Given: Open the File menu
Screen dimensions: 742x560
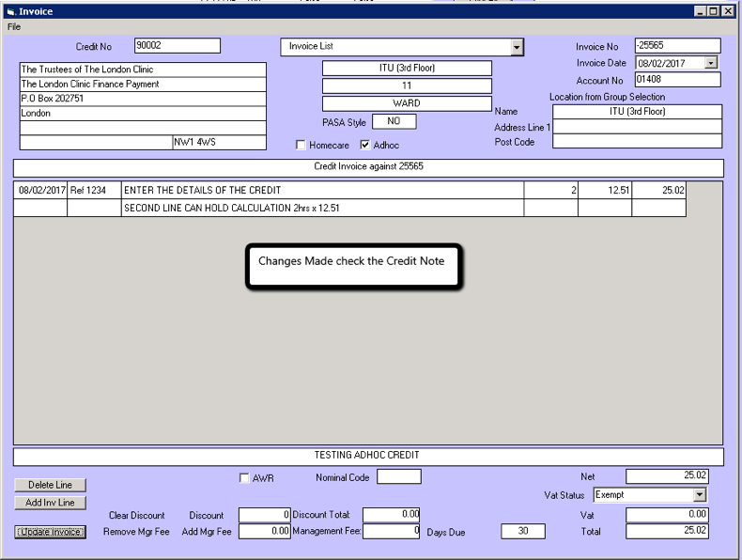Looking at the screenshot, I should click(14, 27).
